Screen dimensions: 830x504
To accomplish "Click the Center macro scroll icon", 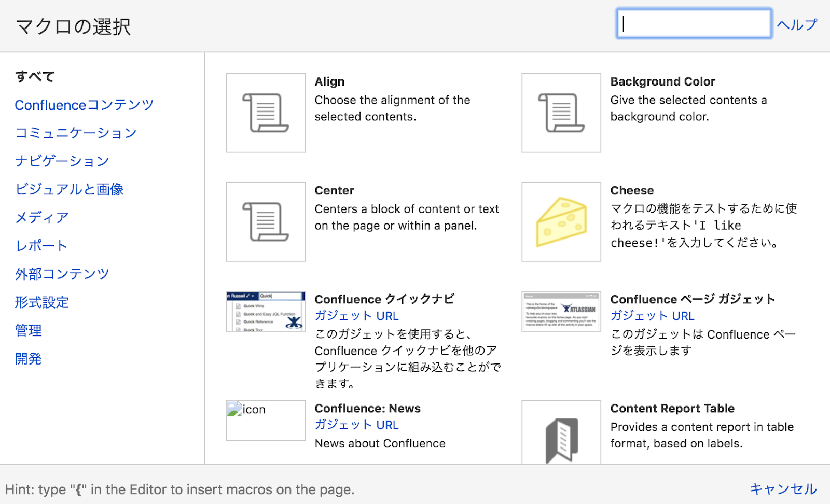I will coord(266,222).
